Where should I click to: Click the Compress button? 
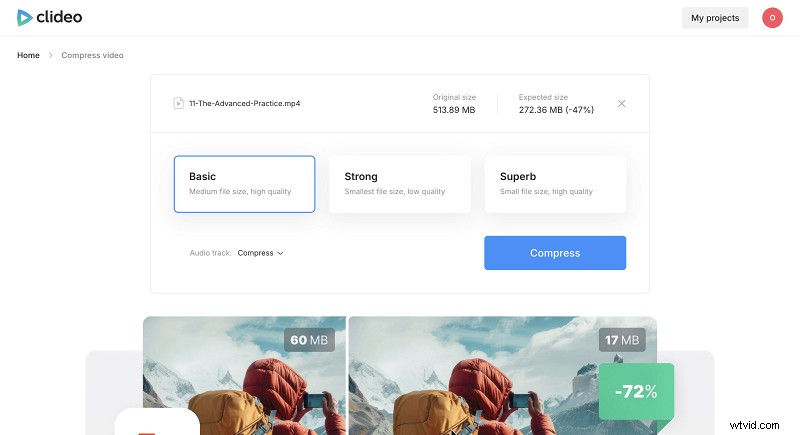point(555,253)
